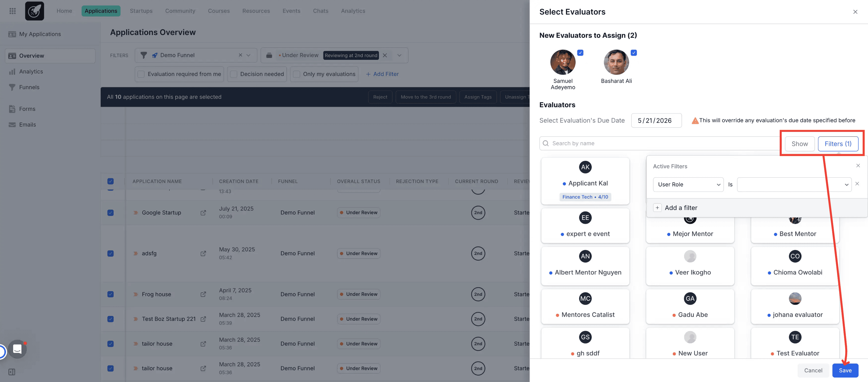Enable the Decision needed checkbox
Screen dimensions: 868x382
coord(234,74)
